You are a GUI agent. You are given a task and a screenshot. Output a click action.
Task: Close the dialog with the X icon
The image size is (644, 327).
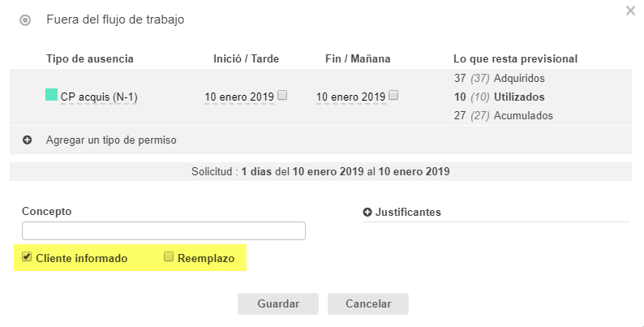pos(630,11)
